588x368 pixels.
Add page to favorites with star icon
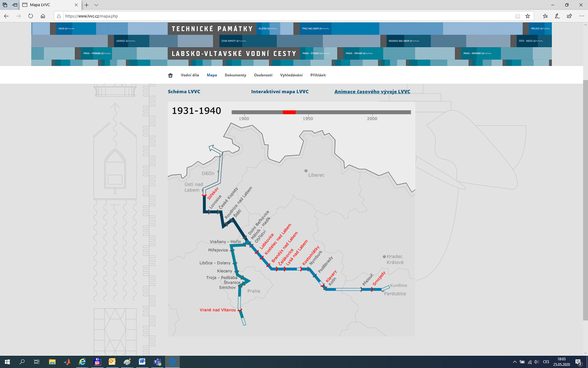pos(528,16)
